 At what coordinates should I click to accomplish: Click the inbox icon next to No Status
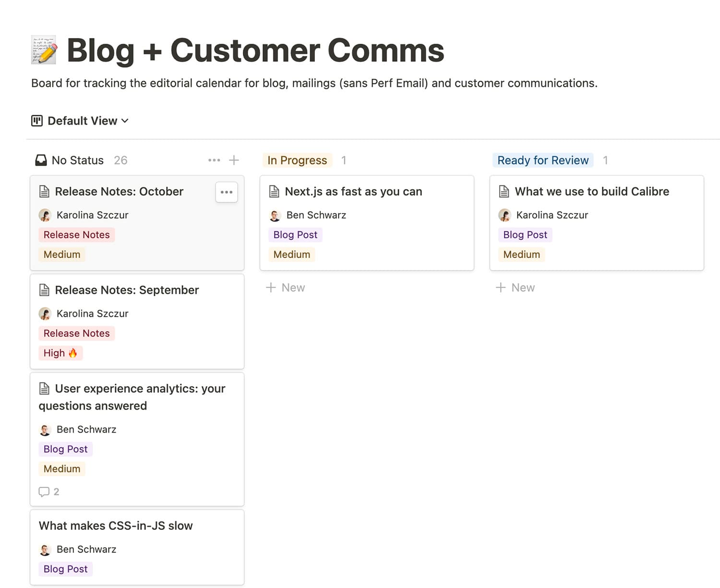click(41, 160)
